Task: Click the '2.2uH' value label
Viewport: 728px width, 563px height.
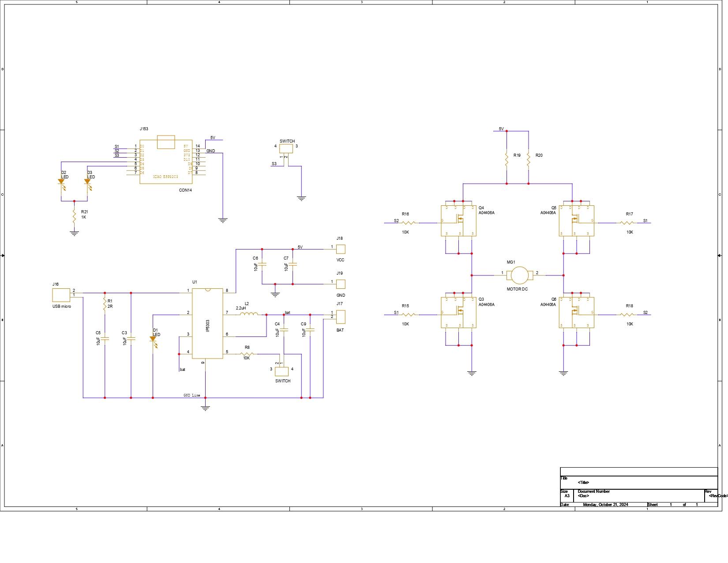Action: point(241,308)
